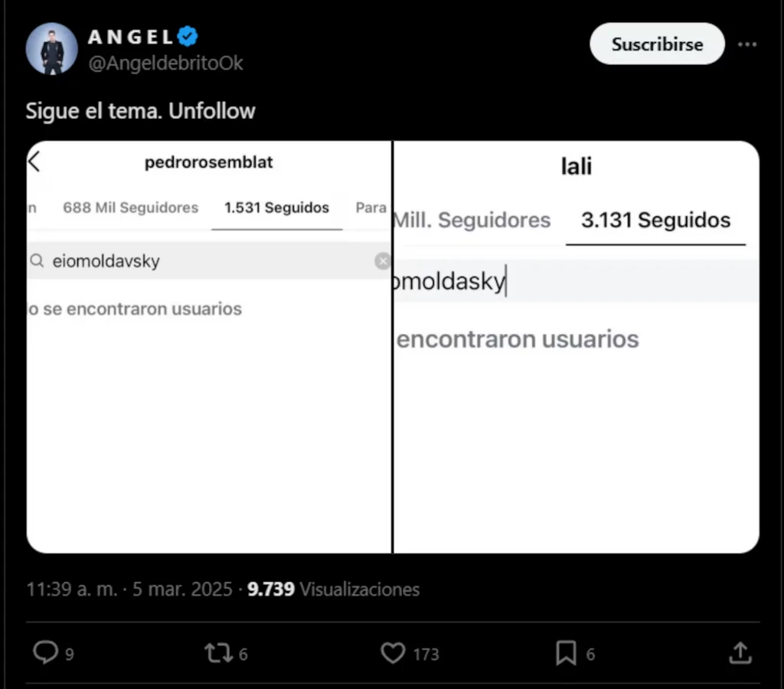Screen dimensions: 784x689
Task: Click the repost icon
Action: 217,653
